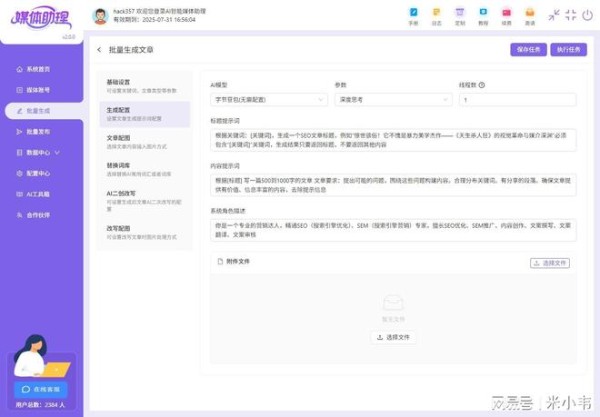Click the help icon next to 线程数

[x=482, y=85]
